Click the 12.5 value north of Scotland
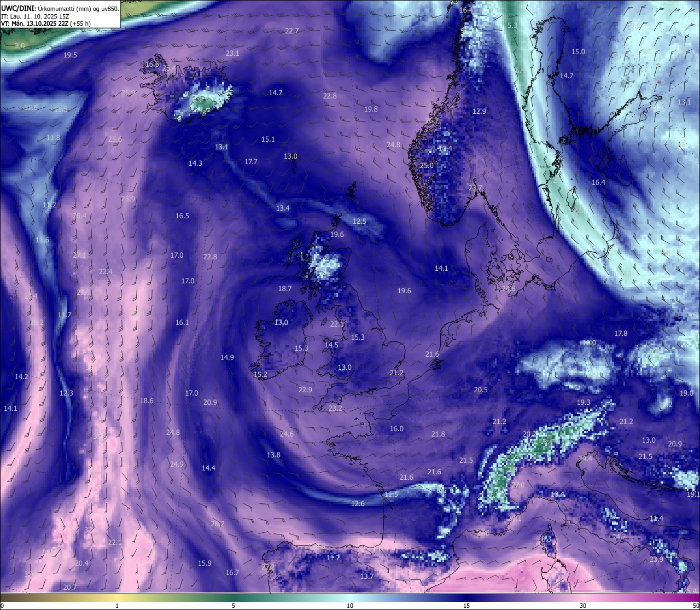Screen dimensions: 700x610 [x=359, y=222]
